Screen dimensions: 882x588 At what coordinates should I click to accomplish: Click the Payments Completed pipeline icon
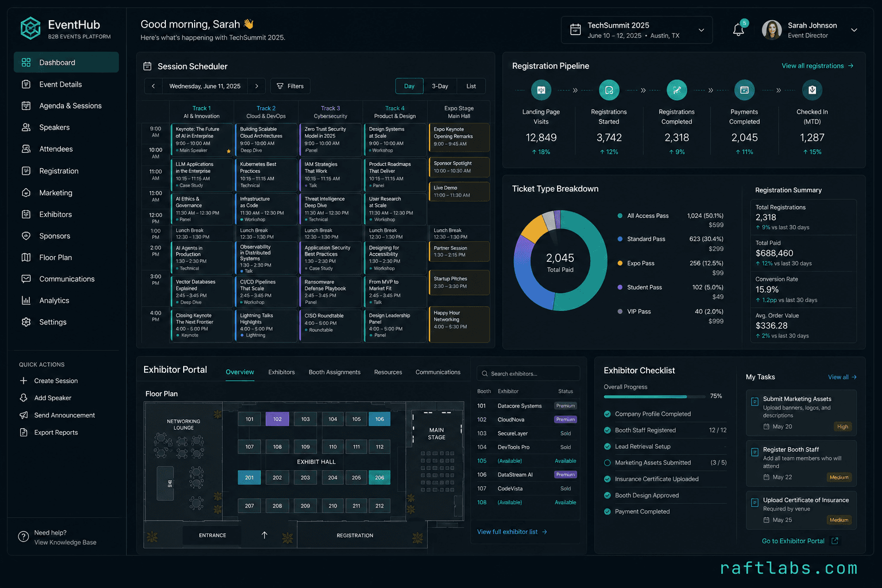click(744, 90)
